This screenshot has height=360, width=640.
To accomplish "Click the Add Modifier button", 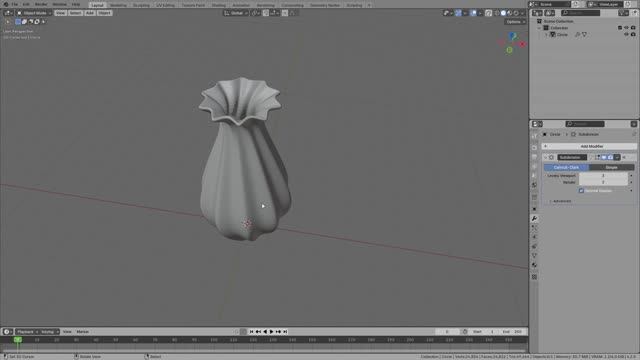I will 589,146.
